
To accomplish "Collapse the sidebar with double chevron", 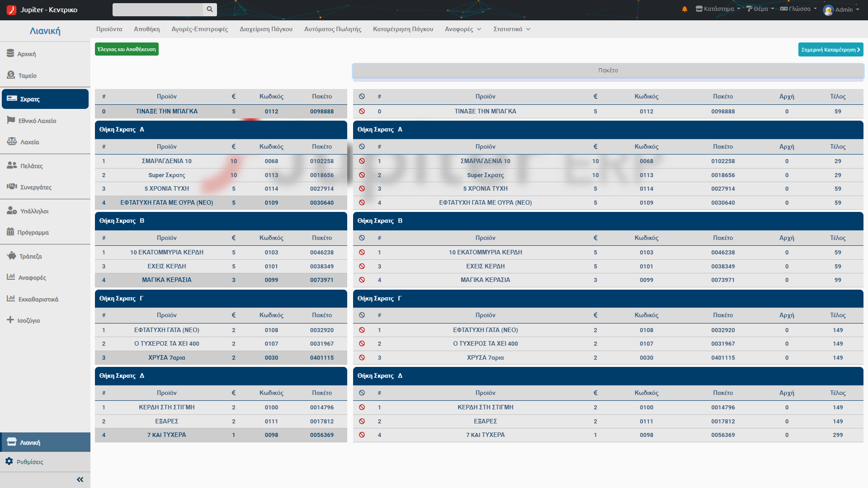I will tap(80, 479).
